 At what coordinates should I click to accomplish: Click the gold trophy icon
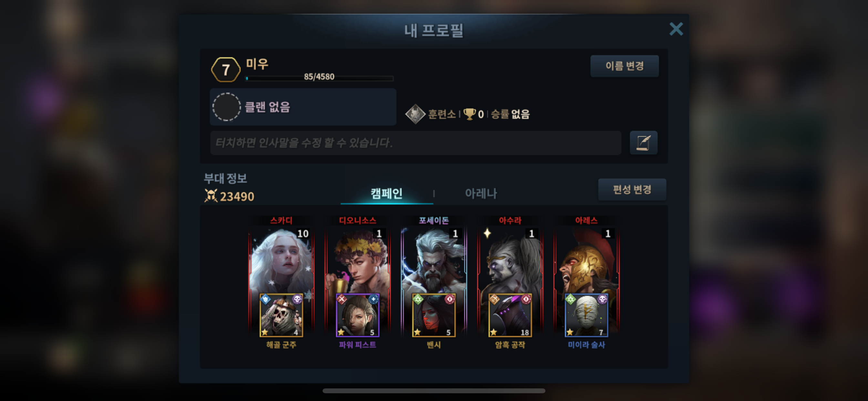coord(469,114)
